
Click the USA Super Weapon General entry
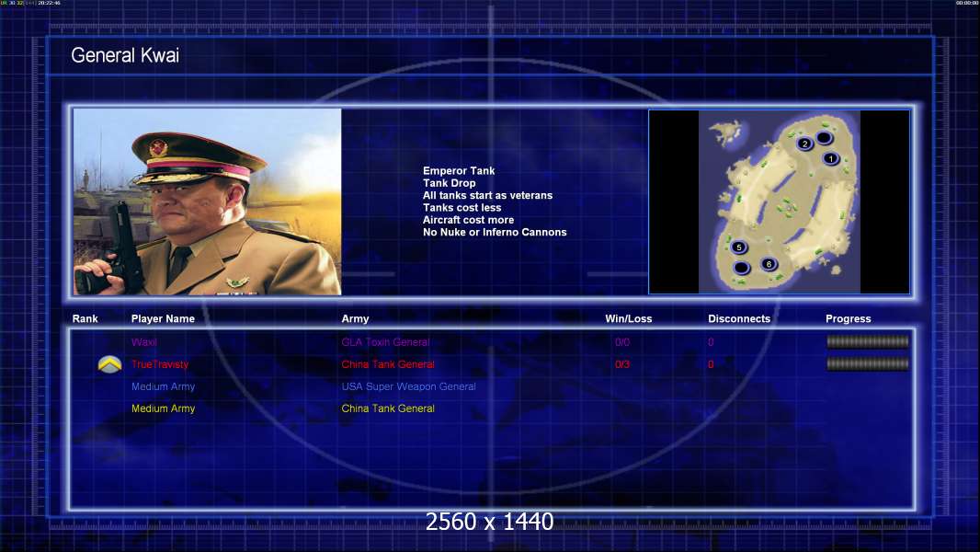[408, 386]
